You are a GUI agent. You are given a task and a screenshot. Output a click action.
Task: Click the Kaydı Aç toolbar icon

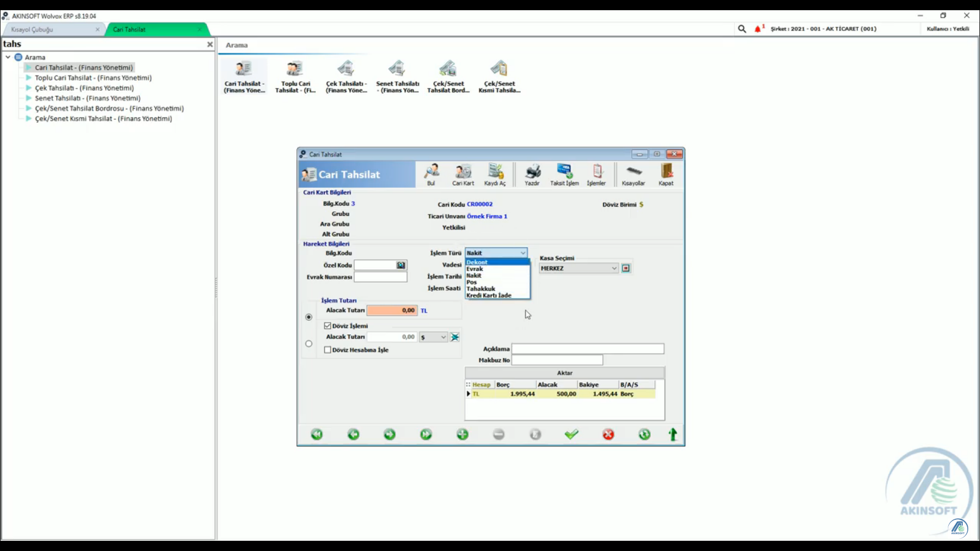495,174
